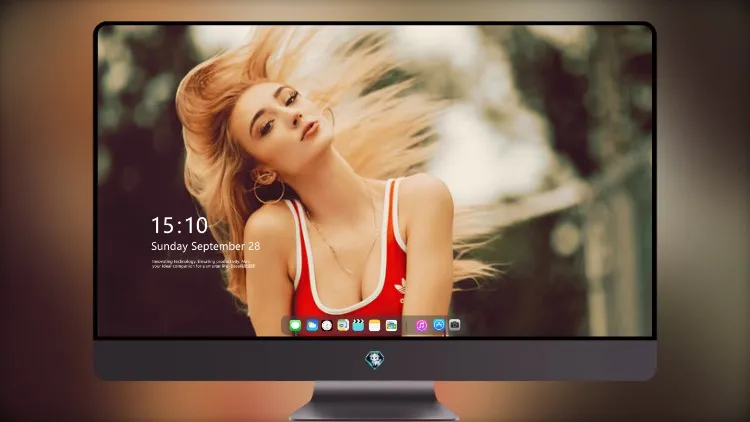Launch the teal clapperboard video app
Image resolution: width=750 pixels, height=422 pixels.
pyautogui.click(x=358, y=325)
